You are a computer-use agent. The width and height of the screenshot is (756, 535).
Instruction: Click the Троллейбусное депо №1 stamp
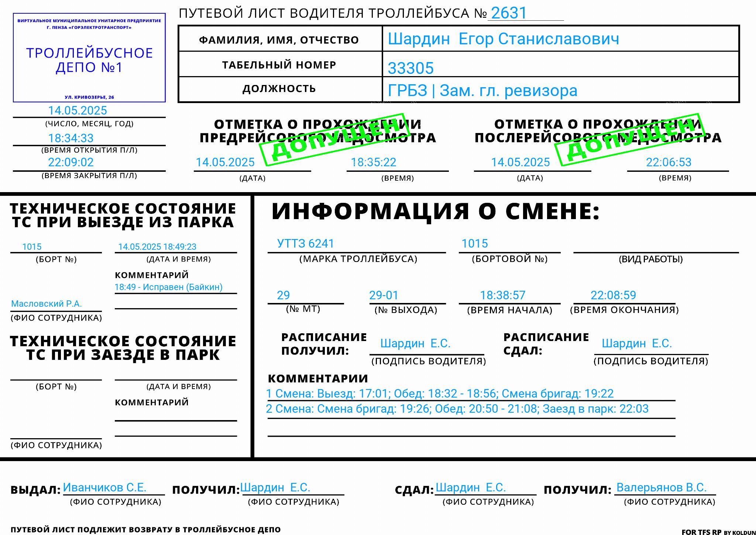tap(89, 58)
